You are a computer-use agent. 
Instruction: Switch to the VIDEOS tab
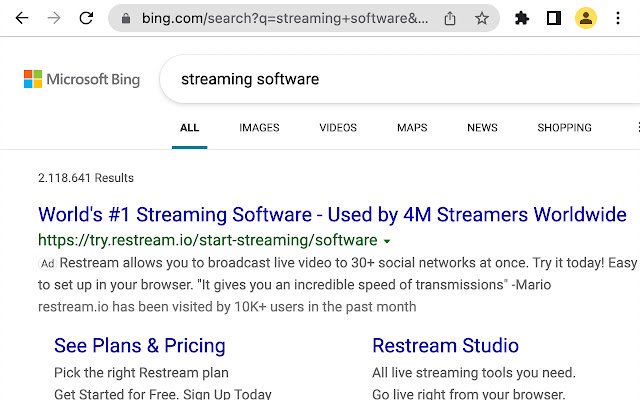[x=338, y=128]
